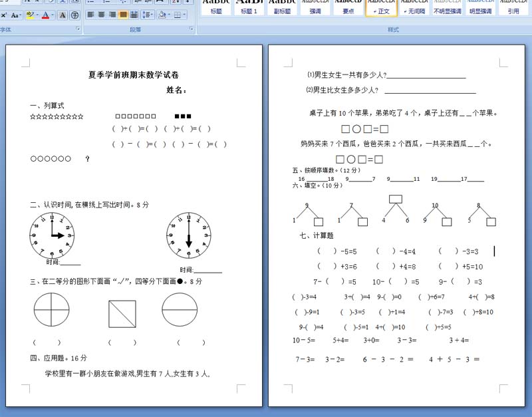Apply the 标题 style
This screenshot has width=532, height=417.
[x=215, y=7]
